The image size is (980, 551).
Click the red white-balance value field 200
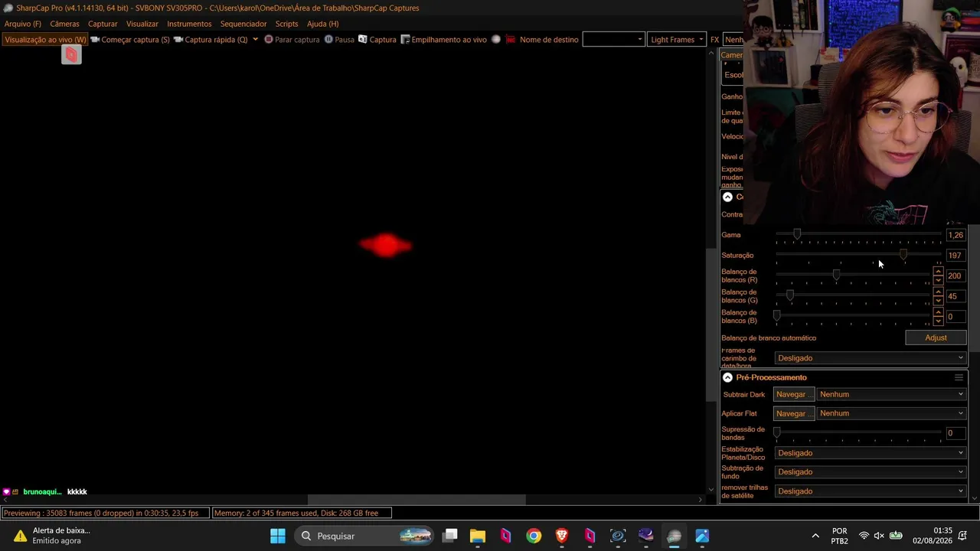coord(955,275)
